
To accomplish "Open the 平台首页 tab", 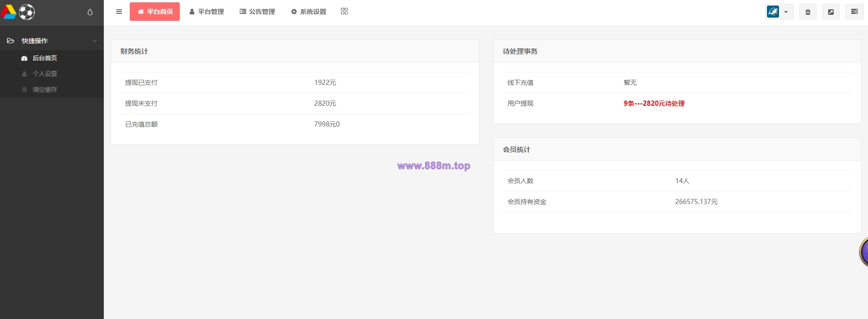I will 155,12.
